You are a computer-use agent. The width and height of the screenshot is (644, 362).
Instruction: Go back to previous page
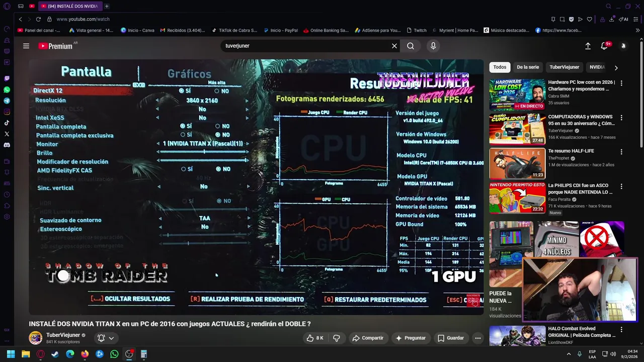click(20, 19)
